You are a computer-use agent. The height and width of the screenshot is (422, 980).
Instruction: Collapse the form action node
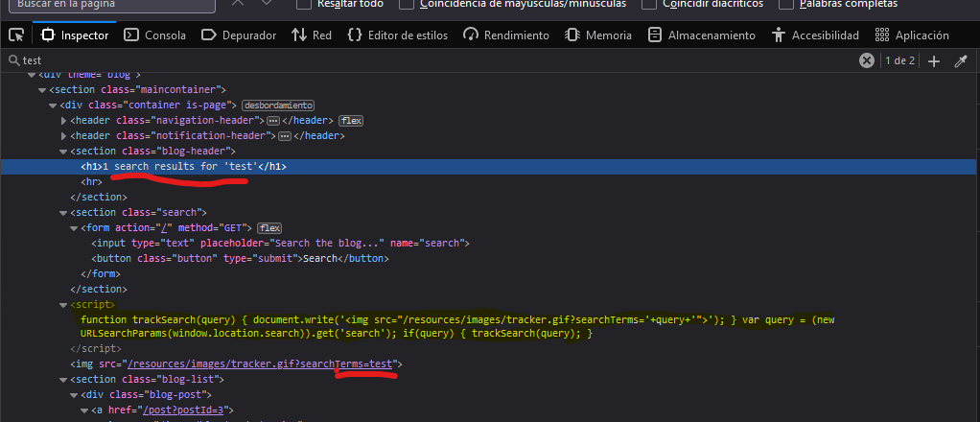(74, 227)
